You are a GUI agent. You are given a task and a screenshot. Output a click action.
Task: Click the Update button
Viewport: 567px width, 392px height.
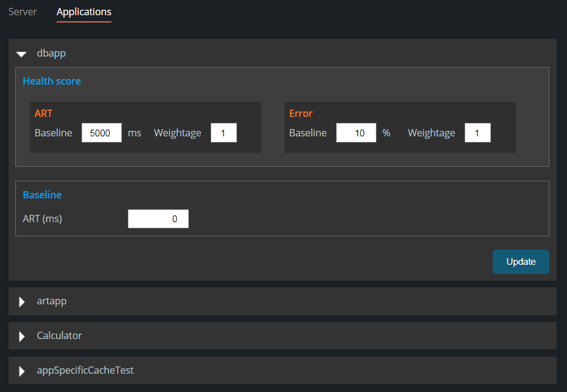[x=521, y=261]
